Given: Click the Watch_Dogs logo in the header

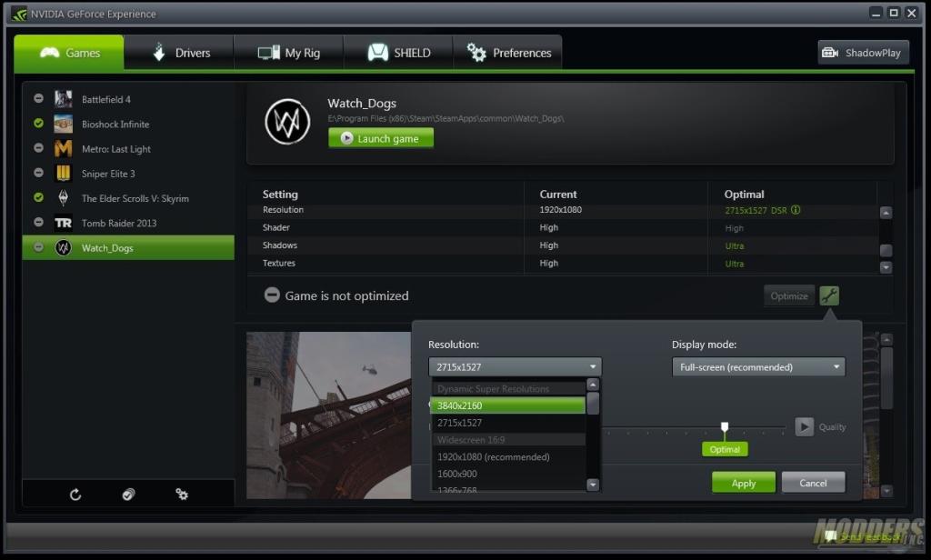Looking at the screenshot, I should (x=287, y=122).
